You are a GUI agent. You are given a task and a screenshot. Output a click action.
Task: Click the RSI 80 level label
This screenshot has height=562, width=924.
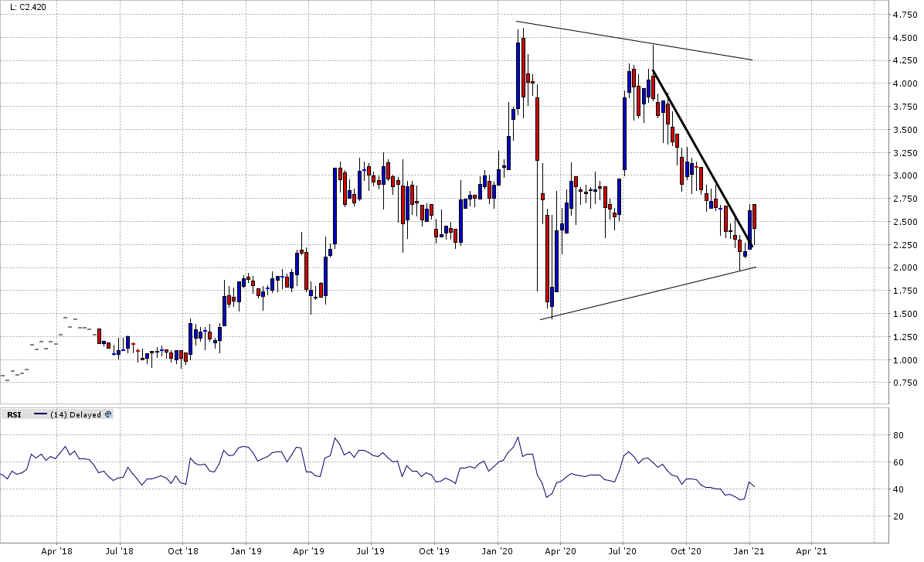pyautogui.click(x=899, y=435)
